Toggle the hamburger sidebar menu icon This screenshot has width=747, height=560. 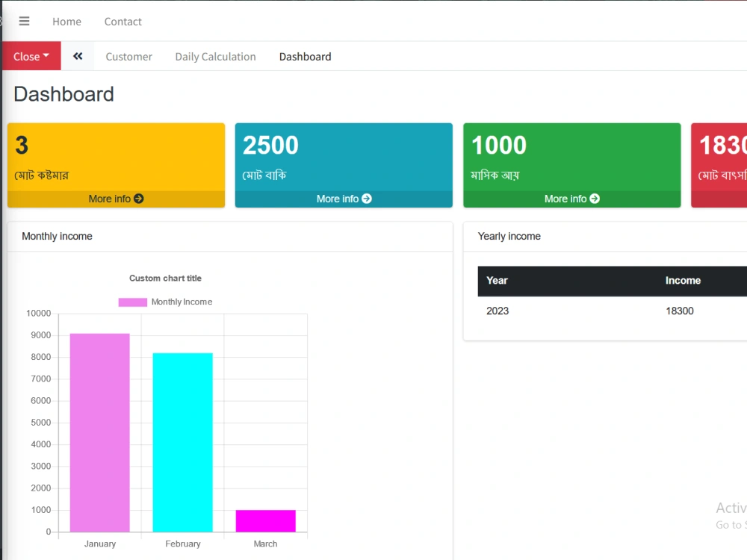point(25,22)
